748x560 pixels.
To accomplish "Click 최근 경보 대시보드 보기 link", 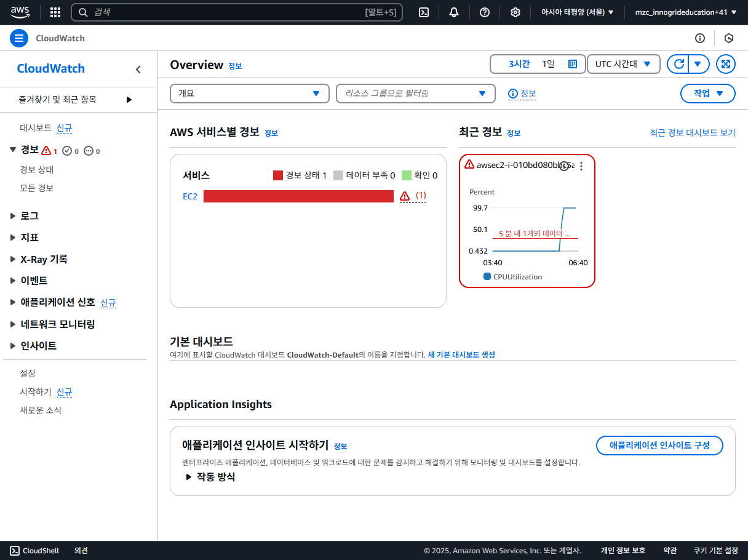I will 693,132.
